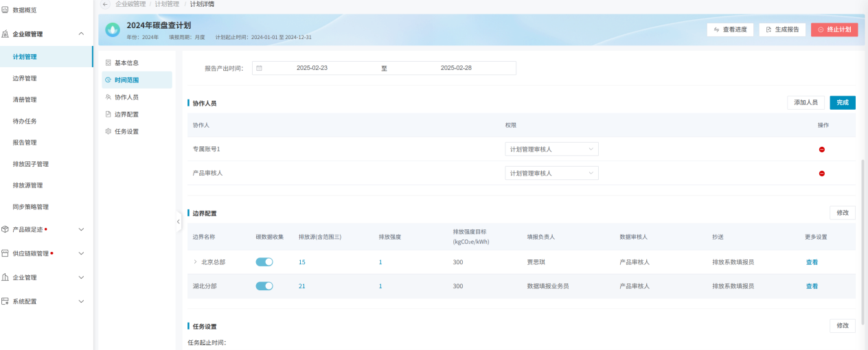868x350 pixels.
Task: Expand the 产品碳足迹 sidebar menu
Action: click(x=81, y=229)
